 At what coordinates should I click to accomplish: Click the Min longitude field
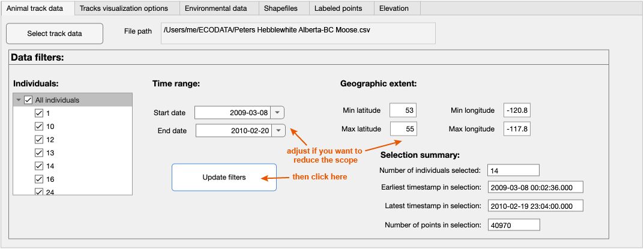click(517, 110)
